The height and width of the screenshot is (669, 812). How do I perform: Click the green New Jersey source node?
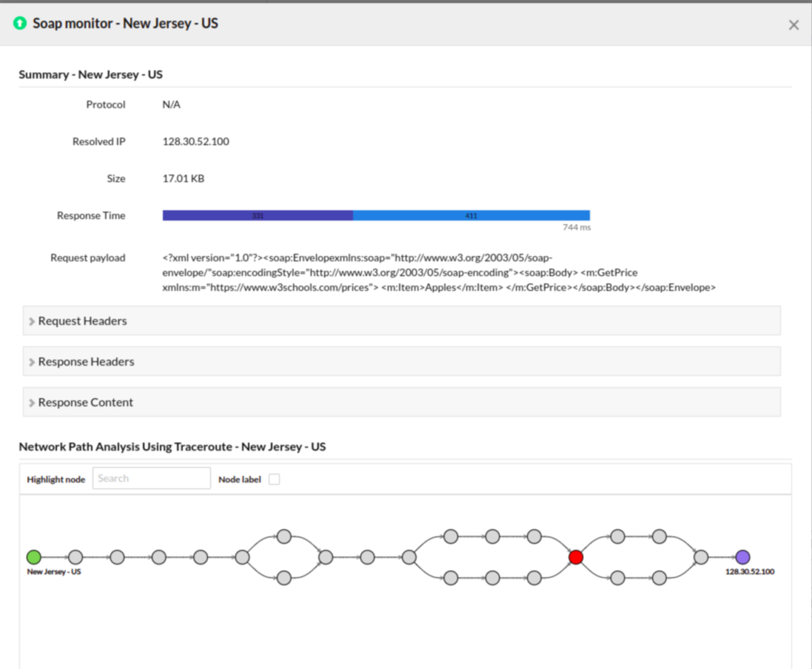[33, 557]
